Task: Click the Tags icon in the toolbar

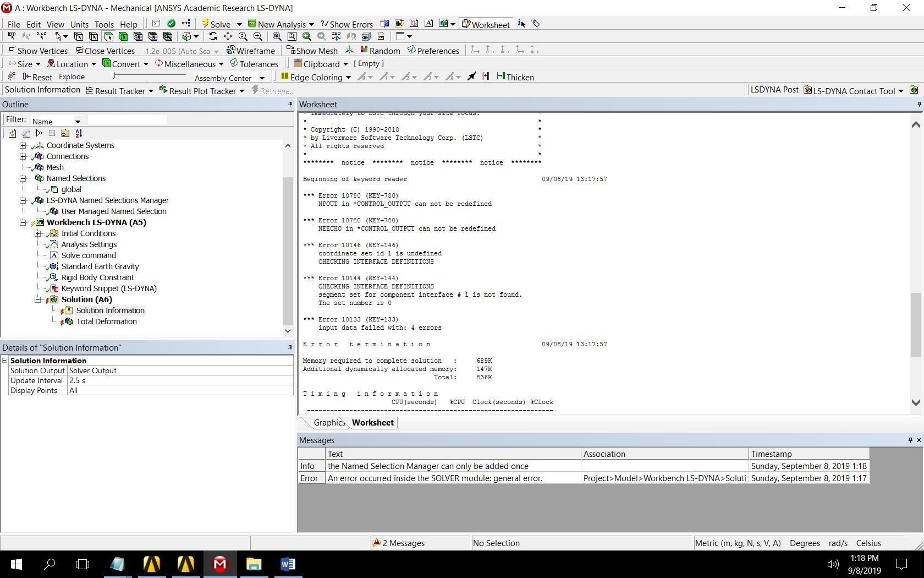Action: 536,24
